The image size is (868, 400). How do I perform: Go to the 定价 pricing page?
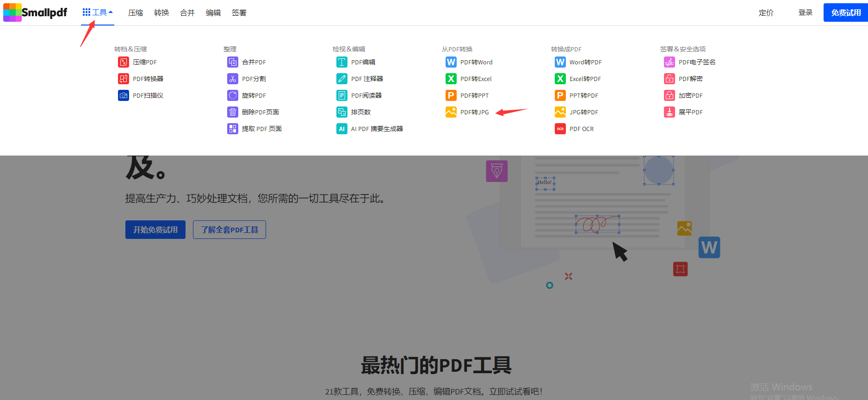coord(766,13)
